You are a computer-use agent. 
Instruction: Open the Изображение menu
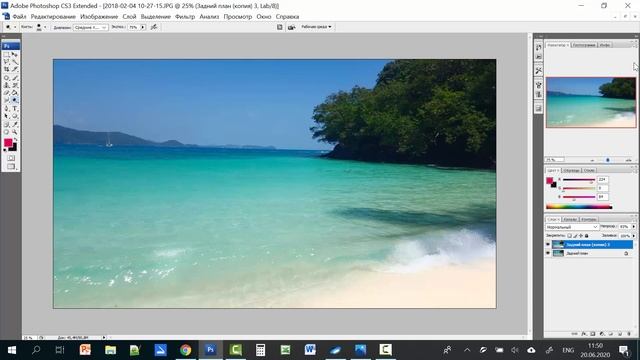click(x=99, y=17)
